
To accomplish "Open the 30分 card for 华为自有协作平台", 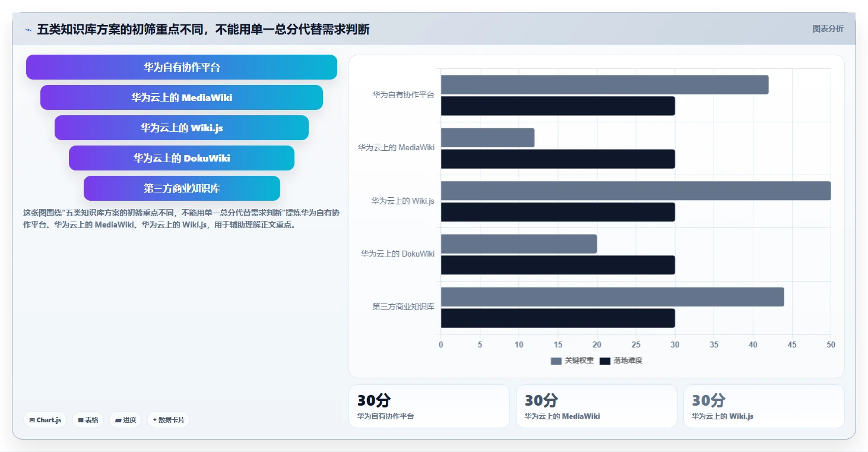I will [x=429, y=406].
